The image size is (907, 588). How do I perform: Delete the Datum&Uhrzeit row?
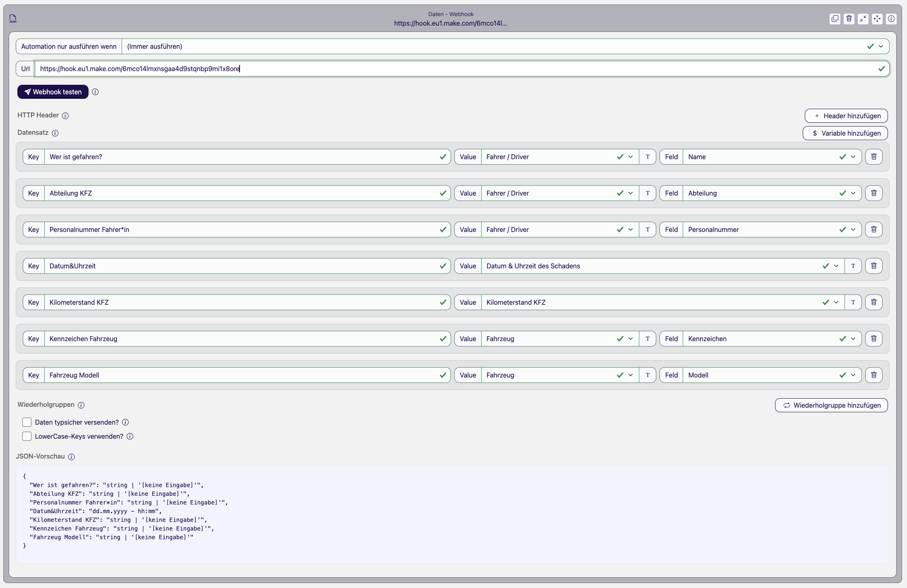click(874, 266)
